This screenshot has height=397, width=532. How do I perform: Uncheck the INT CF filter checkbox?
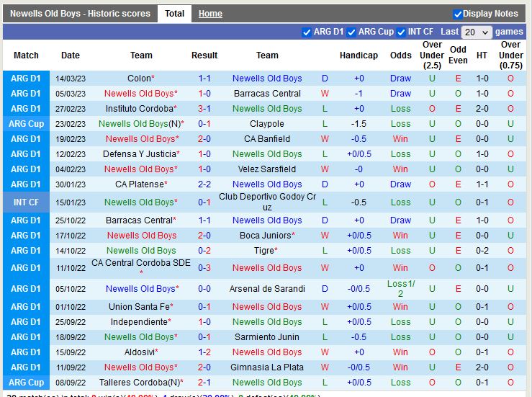401,32
